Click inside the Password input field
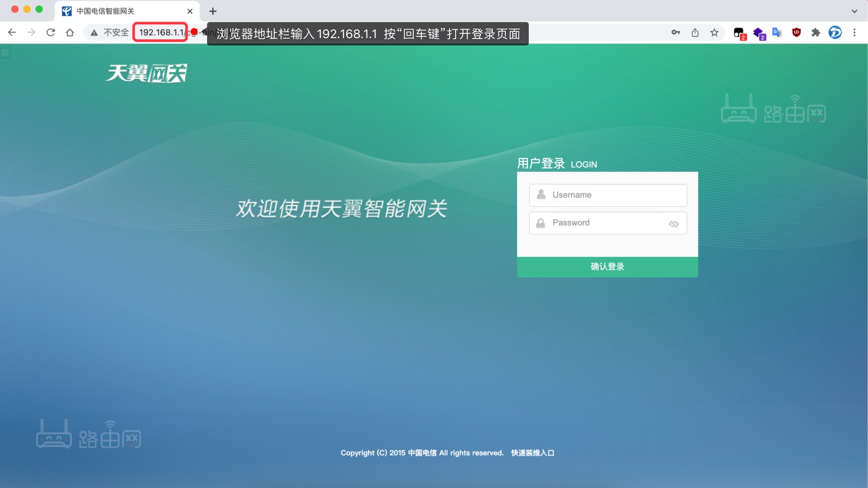 [601, 223]
